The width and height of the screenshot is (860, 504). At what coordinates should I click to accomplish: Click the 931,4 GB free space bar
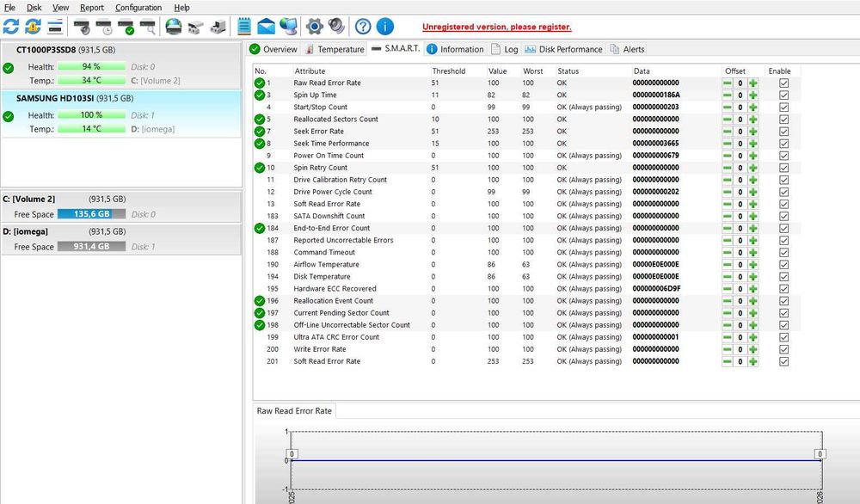92,247
